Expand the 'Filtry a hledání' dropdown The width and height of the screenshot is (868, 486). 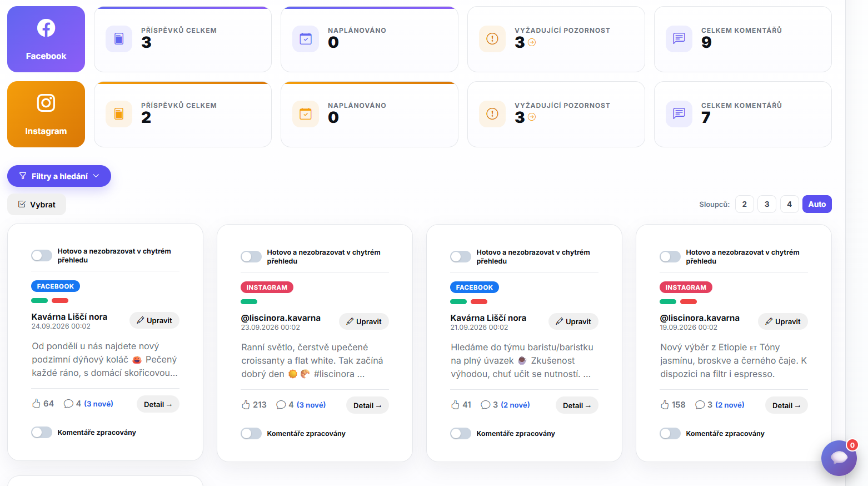click(59, 176)
